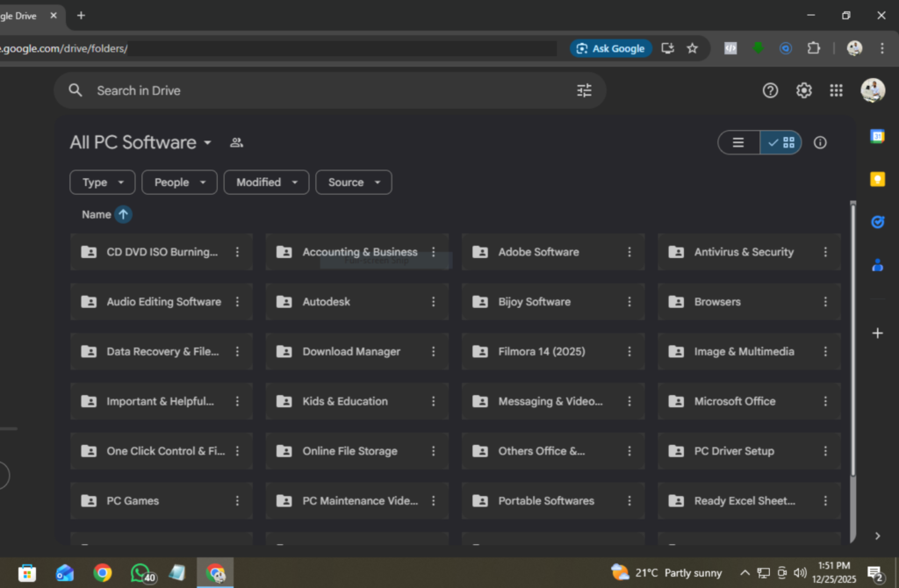Open more actions menu for Browsers folder
899x588 pixels.
[x=824, y=302]
